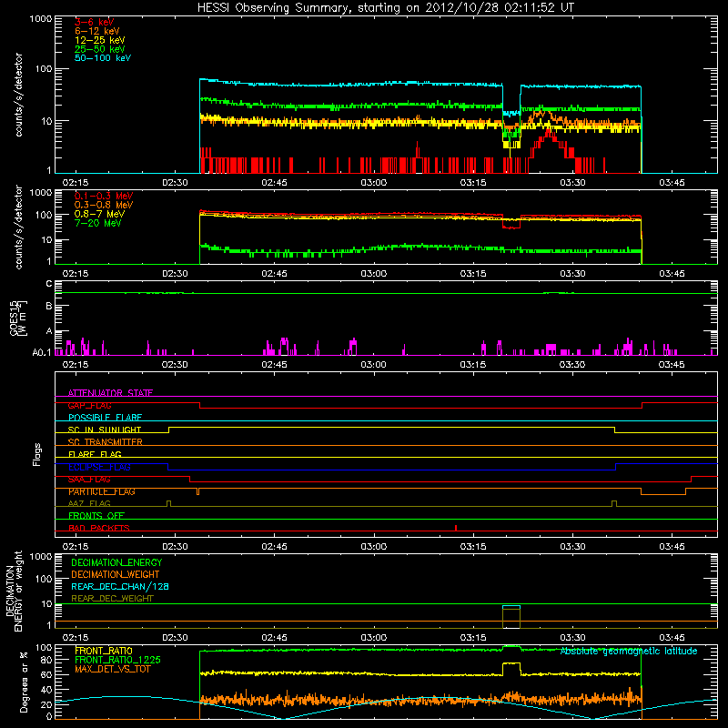Viewport: 728px width, 728px height.
Task: Select the SAA_FLAG label
Action: pos(89,480)
